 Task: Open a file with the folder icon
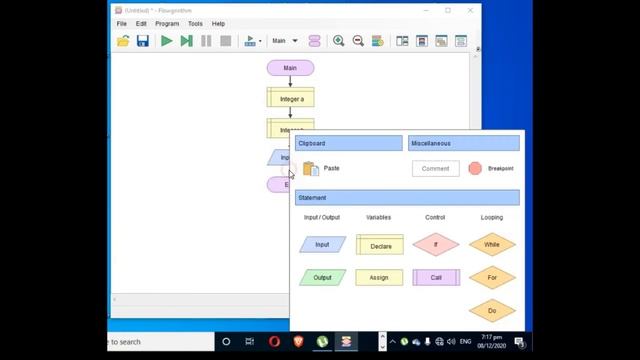(123, 41)
